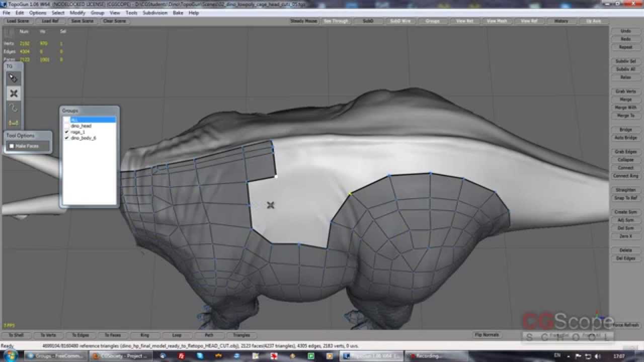Screen dimensions: 644x362
Task: Open the Bake menu
Action: pyautogui.click(x=178, y=13)
